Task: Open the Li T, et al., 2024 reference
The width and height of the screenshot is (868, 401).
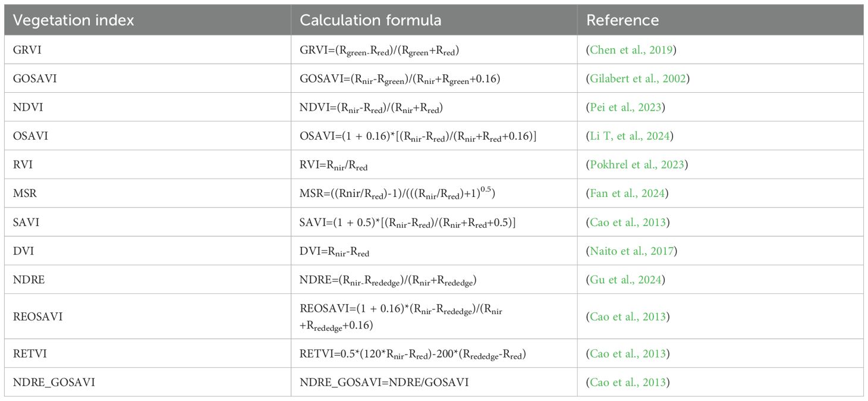Action: (630, 136)
